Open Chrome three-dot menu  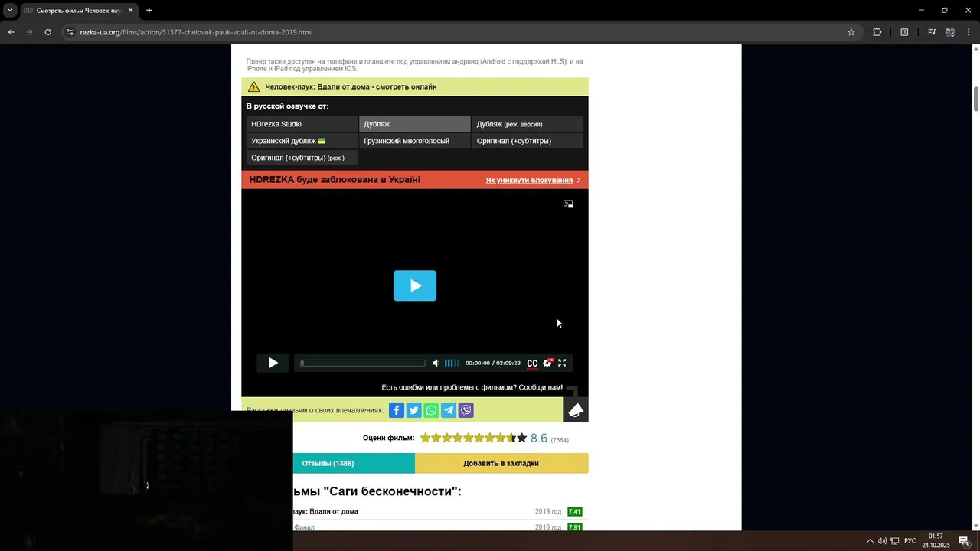click(x=969, y=32)
